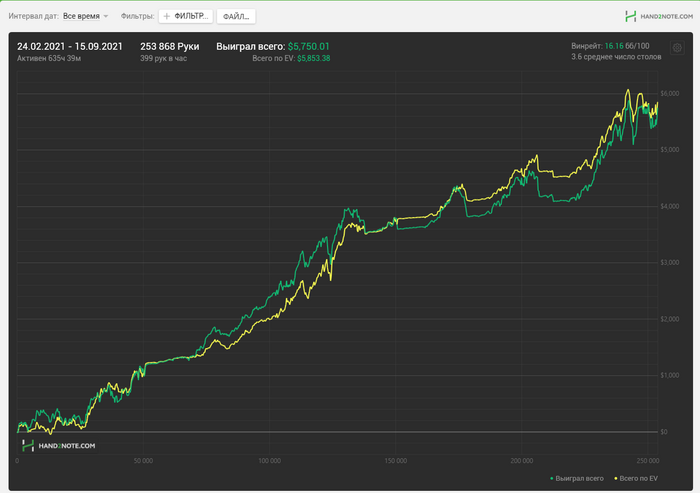This screenshot has width=700, height=493.
Task: Click the "$2,000" y-axis label
Action: (x=670, y=319)
